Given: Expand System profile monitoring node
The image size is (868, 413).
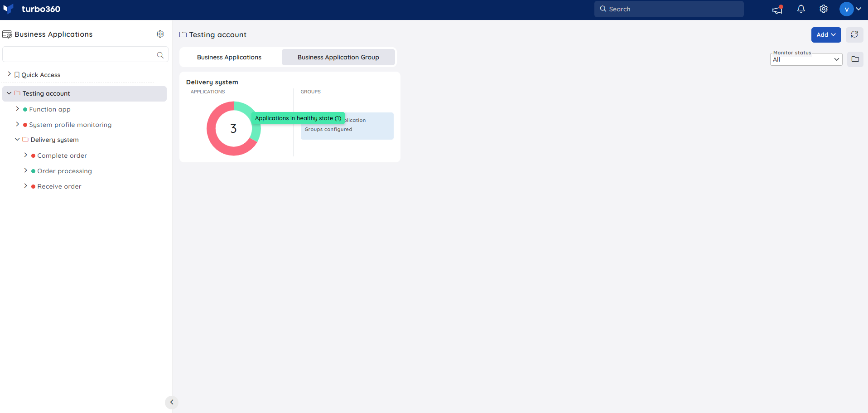Looking at the screenshot, I should pyautogui.click(x=17, y=124).
